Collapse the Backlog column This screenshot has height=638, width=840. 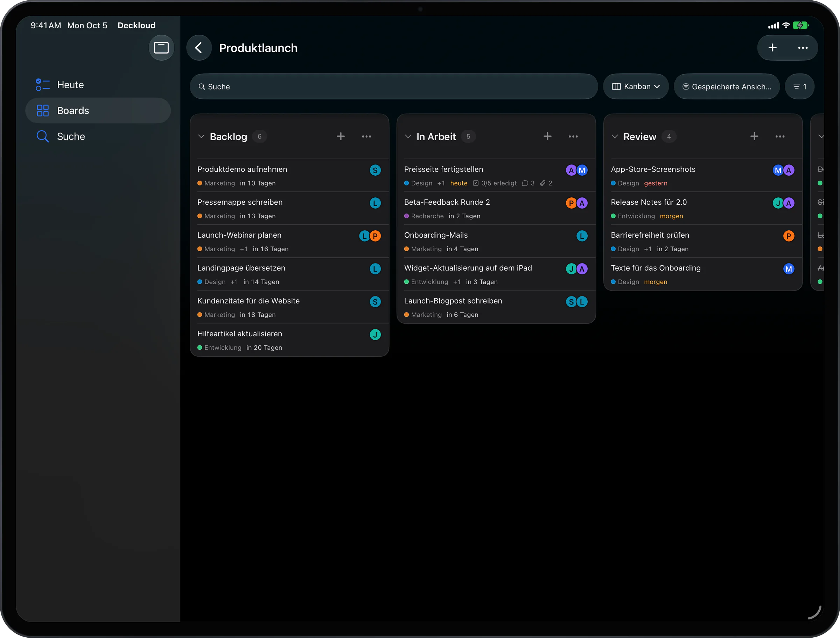pyautogui.click(x=201, y=136)
